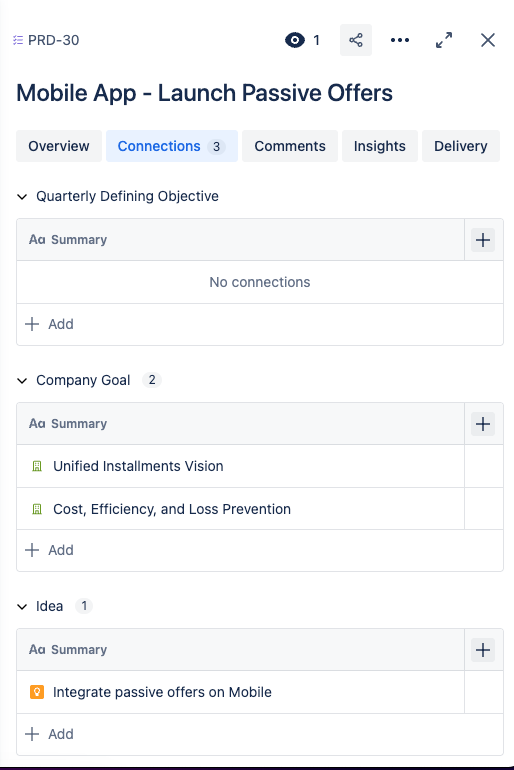Click plus icon in Idea table header
The image size is (514, 770).
[x=483, y=650]
